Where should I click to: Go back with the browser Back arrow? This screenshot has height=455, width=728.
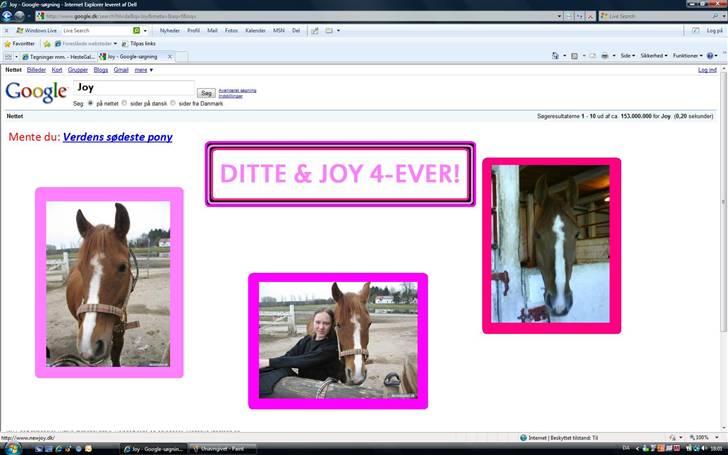coord(6,16)
